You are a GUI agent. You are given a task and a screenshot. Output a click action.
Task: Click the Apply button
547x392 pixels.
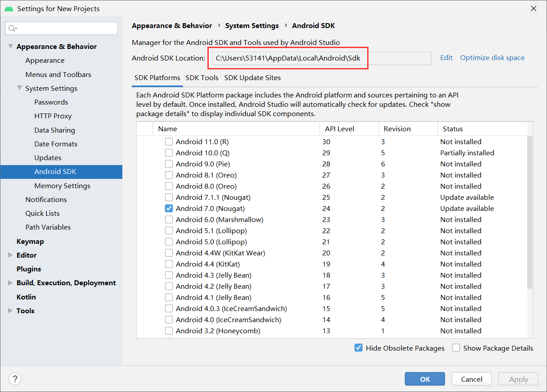click(x=519, y=379)
